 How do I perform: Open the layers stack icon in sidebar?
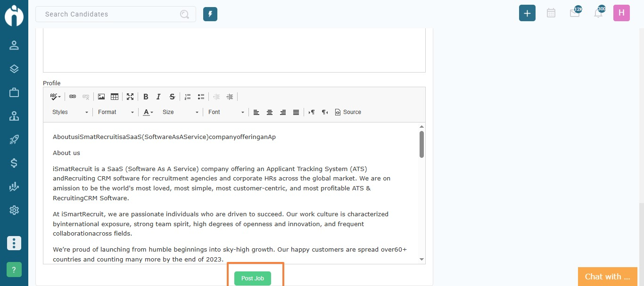pos(14,69)
